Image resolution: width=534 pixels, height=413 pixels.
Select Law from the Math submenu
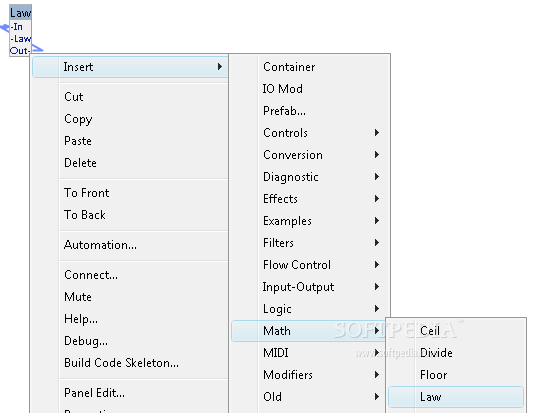pyautogui.click(x=456, y=397)
